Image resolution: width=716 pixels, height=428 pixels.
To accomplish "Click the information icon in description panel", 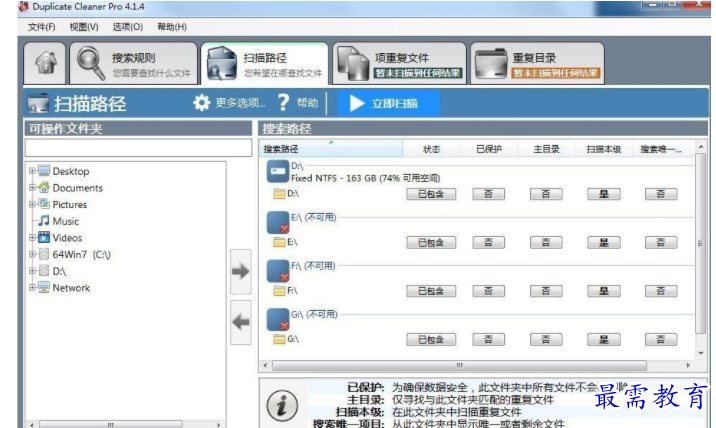I will click(x=282, y=405).
